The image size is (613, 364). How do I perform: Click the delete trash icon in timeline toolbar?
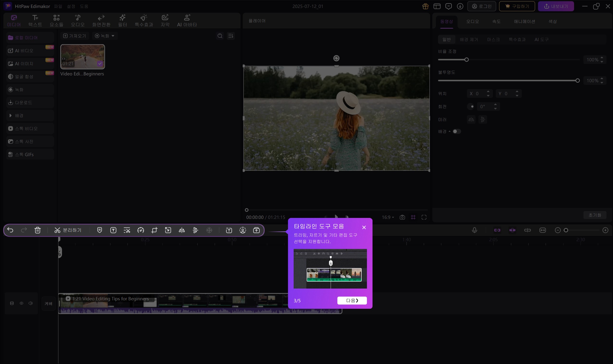(37, 230)
